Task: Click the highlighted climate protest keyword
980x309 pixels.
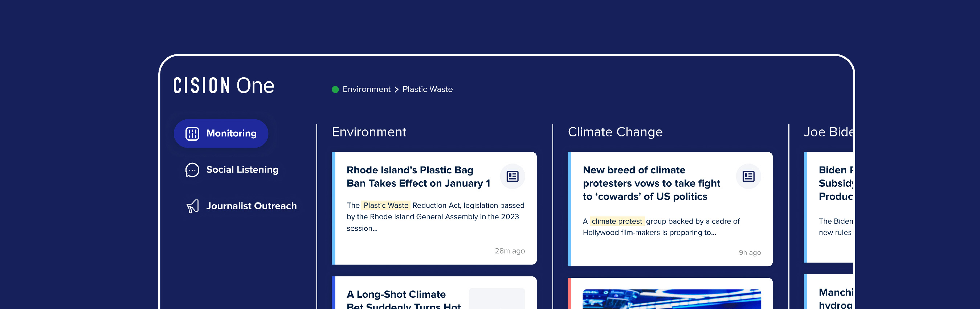Action: pos(616,221)
